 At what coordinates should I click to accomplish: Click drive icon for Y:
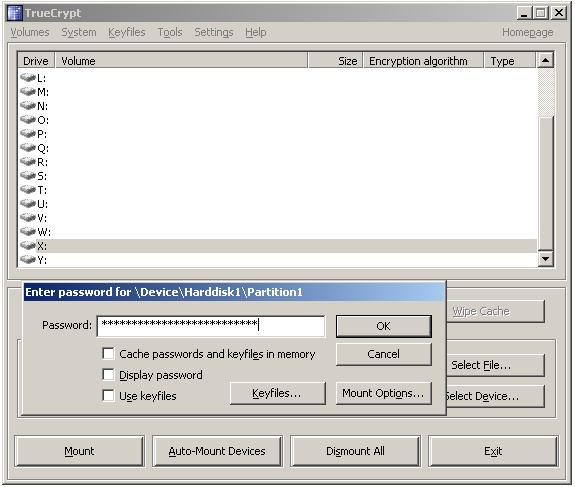[28, 259]
